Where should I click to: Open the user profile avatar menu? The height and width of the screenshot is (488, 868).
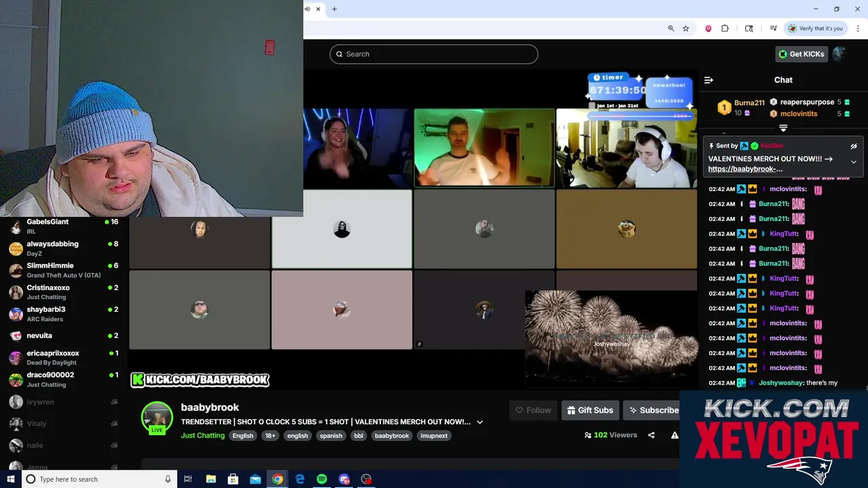pyautogui.click(x=840, y=54)
